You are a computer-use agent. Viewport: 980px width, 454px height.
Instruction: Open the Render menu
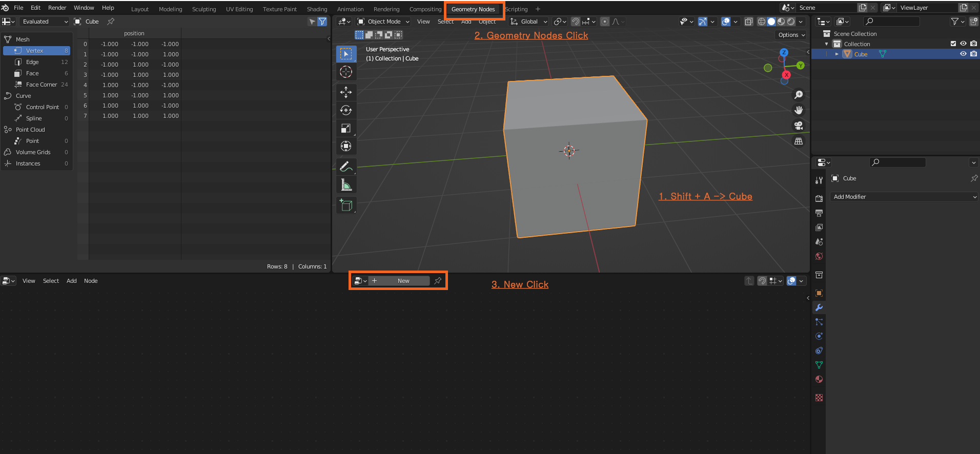click(57, 8)
